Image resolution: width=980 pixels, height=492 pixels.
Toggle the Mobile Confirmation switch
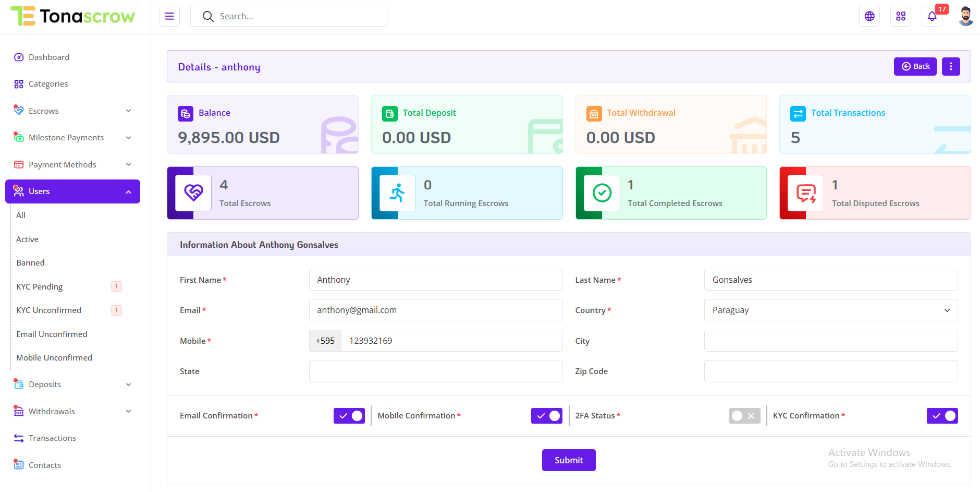point(546,416)
